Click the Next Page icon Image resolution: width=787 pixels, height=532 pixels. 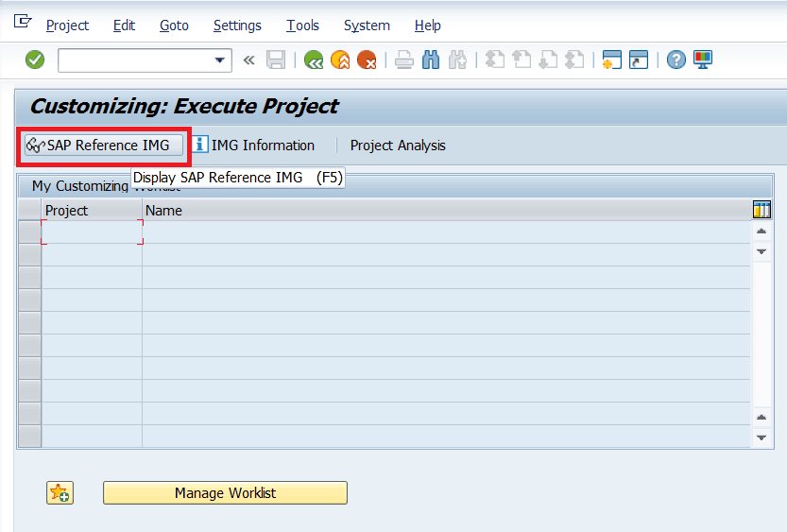(x=548, y=60)
